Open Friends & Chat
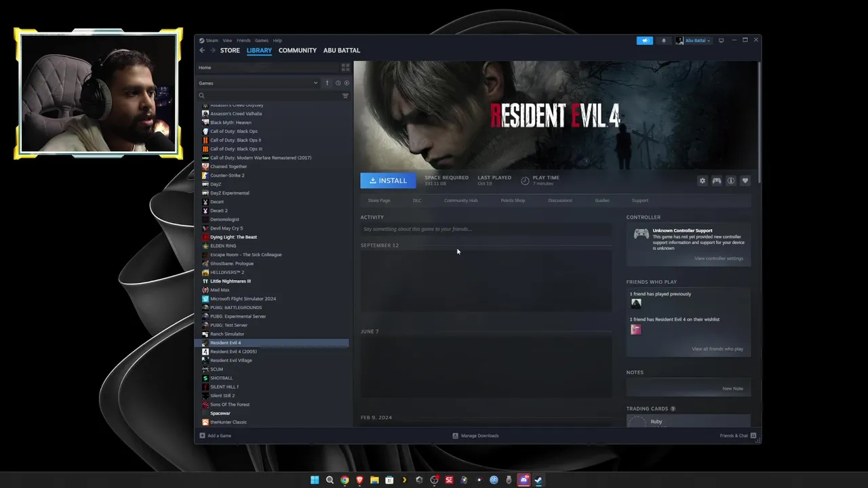This screenshot has width=868, height=488. 738,436
